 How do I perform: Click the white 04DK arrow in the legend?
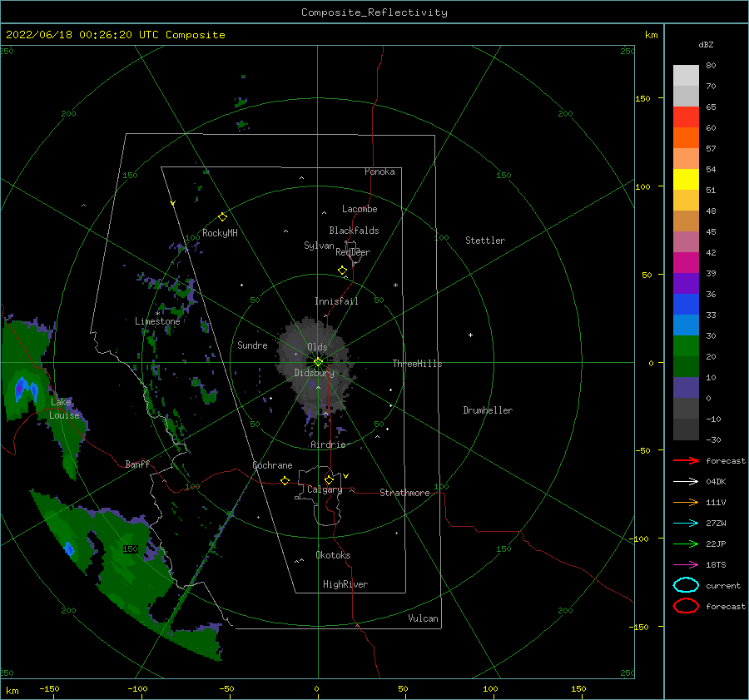click(686, 481)
